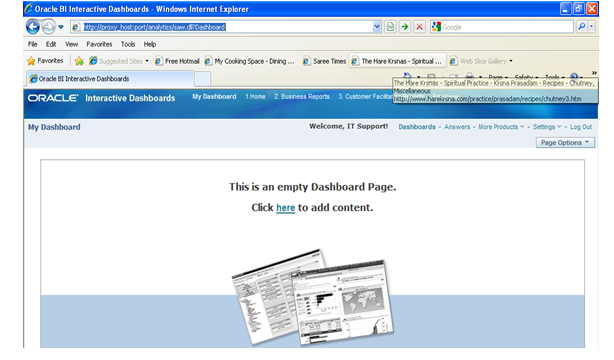Image resolution: width=614 pixels, height=360 pixels.
Task: Open the Favorites menu
Action: pos(99,44)
